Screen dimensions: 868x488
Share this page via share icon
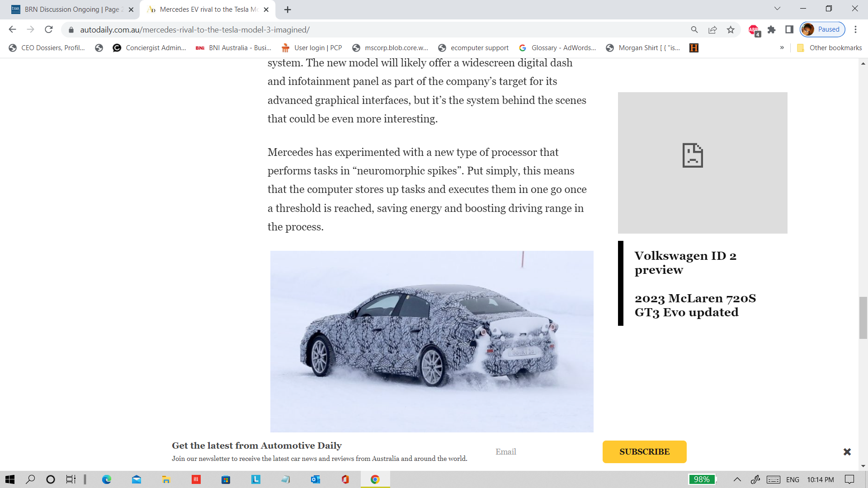coord(712,29)
